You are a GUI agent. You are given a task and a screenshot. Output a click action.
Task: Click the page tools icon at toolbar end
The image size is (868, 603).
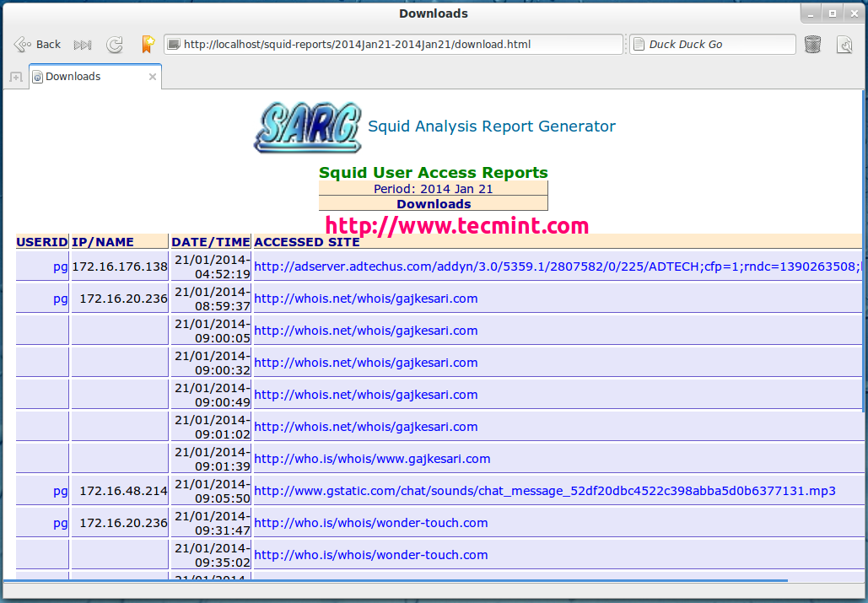(844, 44)
